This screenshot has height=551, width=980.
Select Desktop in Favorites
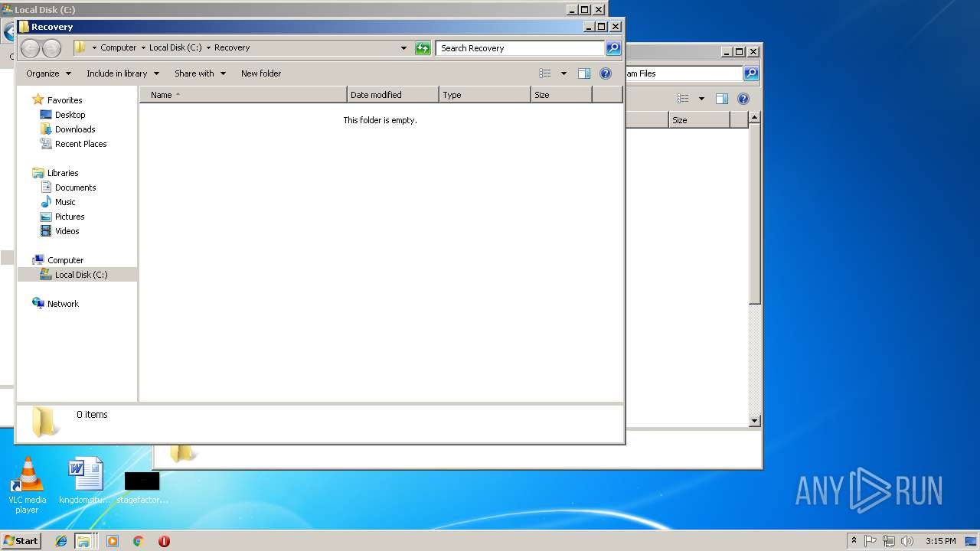coord(70,115)
